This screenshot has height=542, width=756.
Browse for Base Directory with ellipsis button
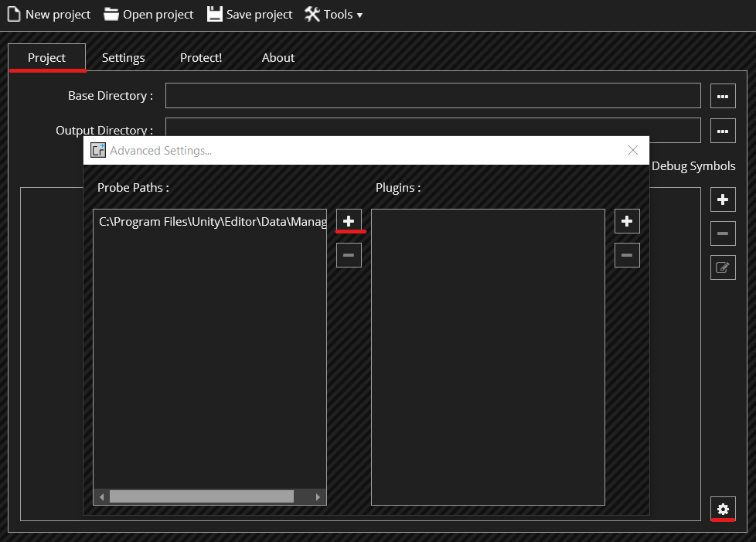[723, 96]
